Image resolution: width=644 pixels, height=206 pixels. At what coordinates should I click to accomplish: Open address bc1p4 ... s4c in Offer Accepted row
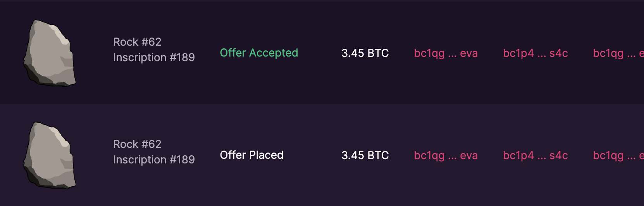[535, 53]
